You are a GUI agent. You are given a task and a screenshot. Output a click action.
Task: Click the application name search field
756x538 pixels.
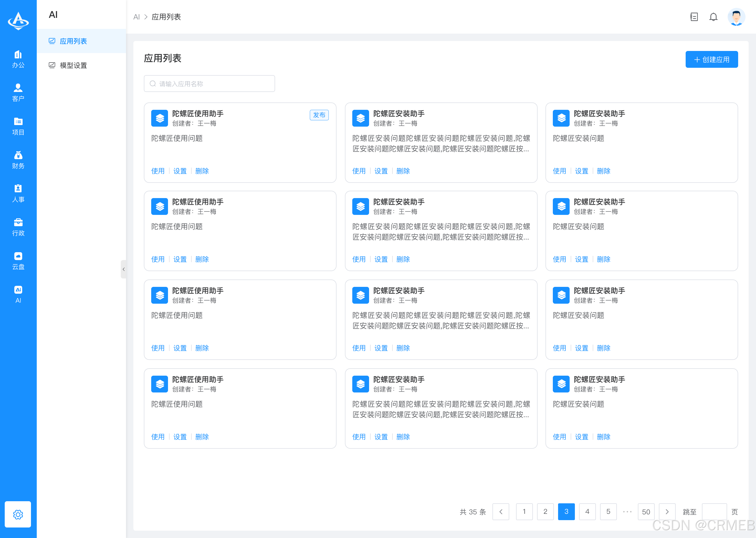point(209,84)
